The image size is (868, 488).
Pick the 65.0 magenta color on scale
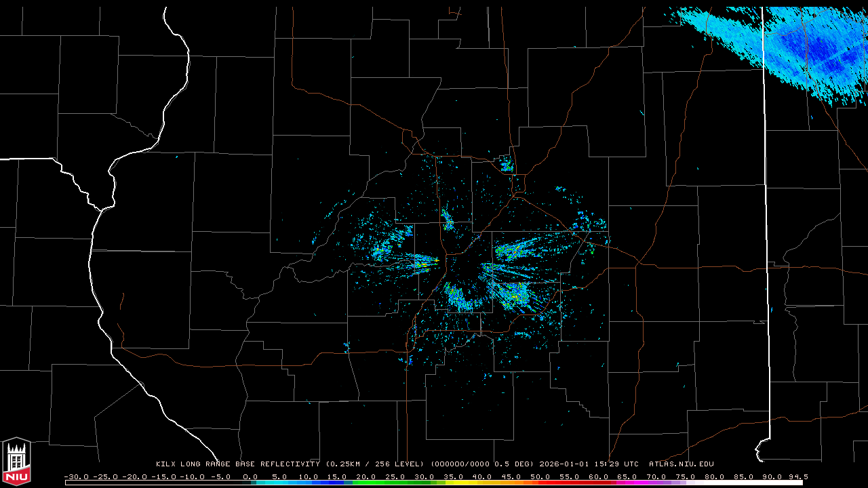tap(627, 483)
